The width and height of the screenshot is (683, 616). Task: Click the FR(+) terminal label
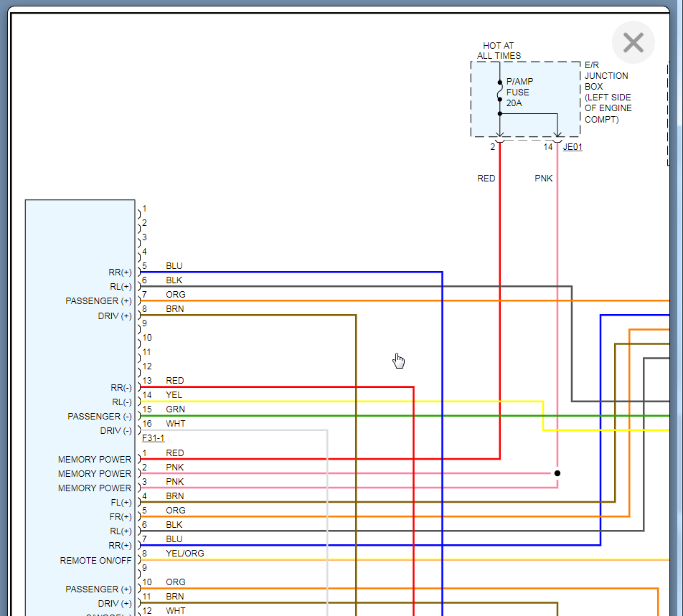[x=120, y=517]
